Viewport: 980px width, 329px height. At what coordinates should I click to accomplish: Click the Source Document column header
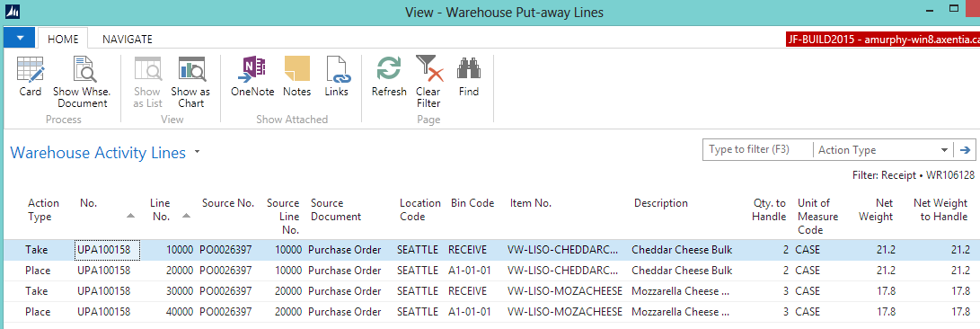[336, 209]
